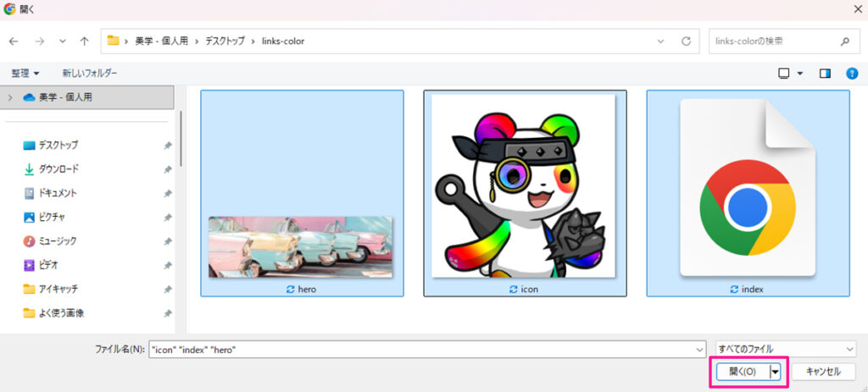This screenshot has width=868, height=392.
Task: Toggle the preview pane icon
Action: [x=825, y=74]
